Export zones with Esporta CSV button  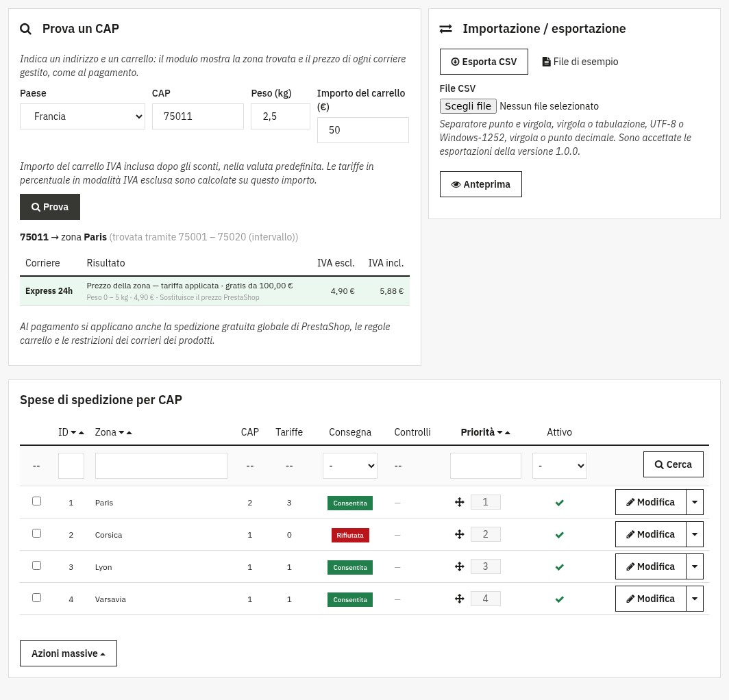coord(484,62)
